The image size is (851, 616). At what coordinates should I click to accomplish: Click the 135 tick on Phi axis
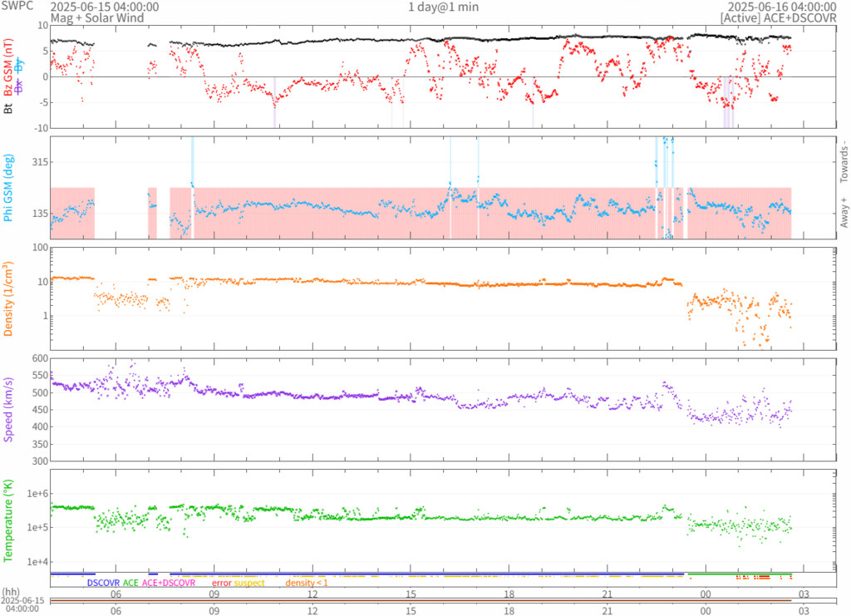[x=40, y=214]
